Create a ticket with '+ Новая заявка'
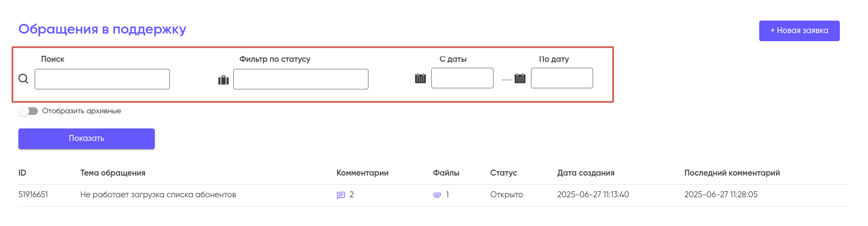 coord(799,31)
